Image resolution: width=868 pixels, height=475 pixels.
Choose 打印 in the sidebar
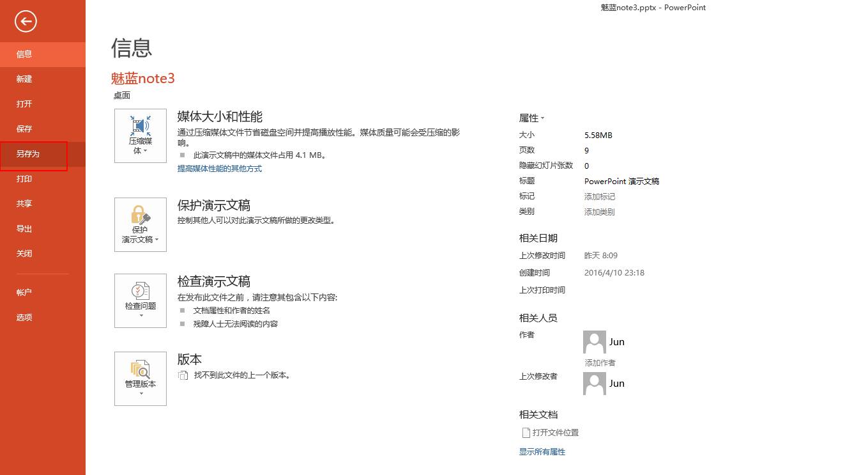tap(43, 179)
